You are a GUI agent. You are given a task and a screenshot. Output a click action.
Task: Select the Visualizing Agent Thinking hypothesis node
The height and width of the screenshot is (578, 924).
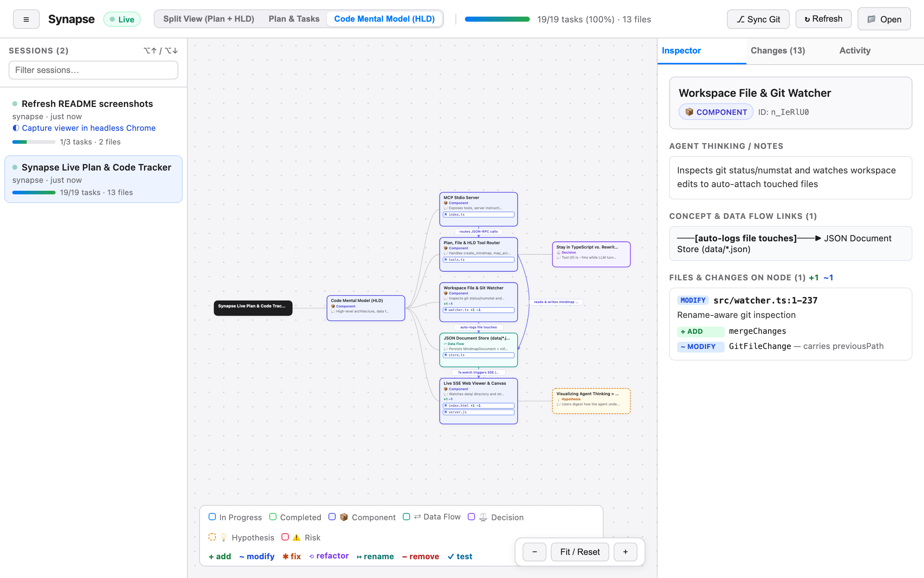(591, 401)
